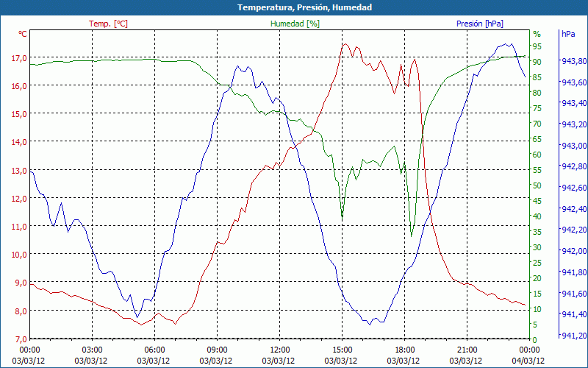
Task: Click the 15,0 temperature axis value
Action: 20,114
